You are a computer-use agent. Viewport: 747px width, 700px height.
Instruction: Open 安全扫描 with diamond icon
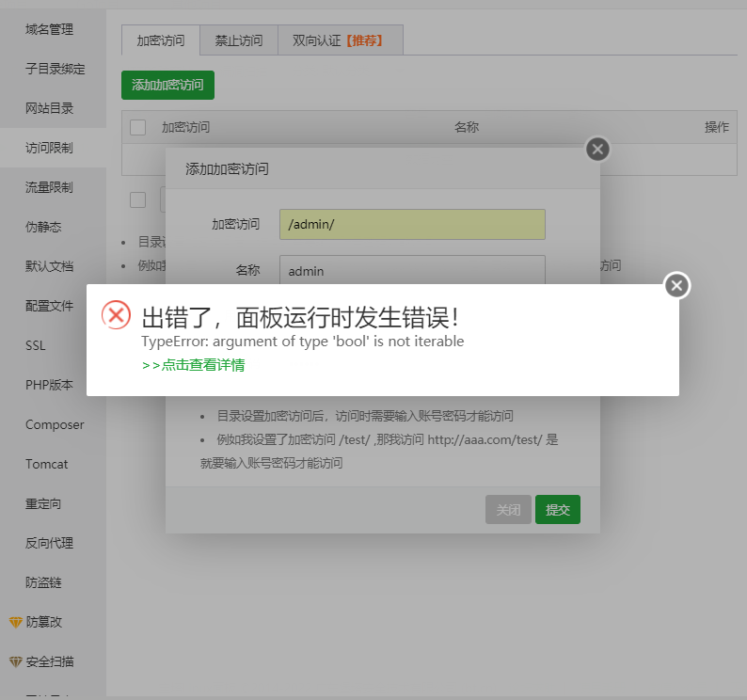pos(49,661)
